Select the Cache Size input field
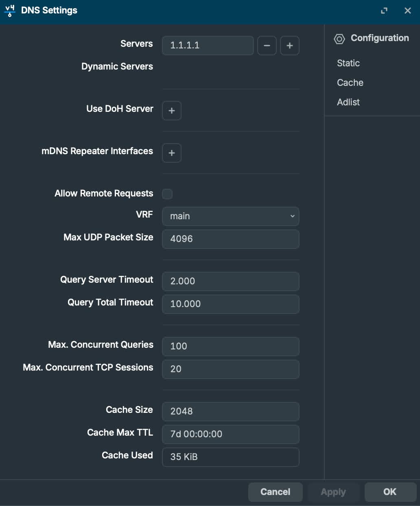The width and height of the screenshot is (420, 506). pyautogui.click(x=230, y=412)
